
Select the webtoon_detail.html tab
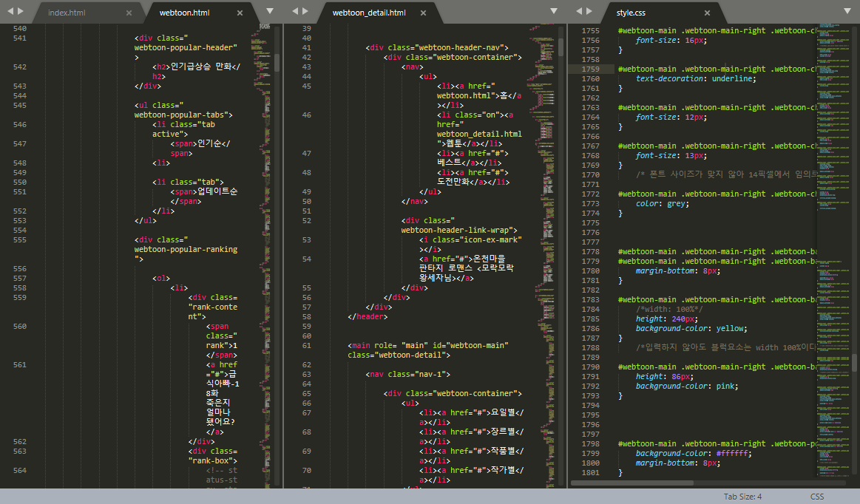(368, 13)
